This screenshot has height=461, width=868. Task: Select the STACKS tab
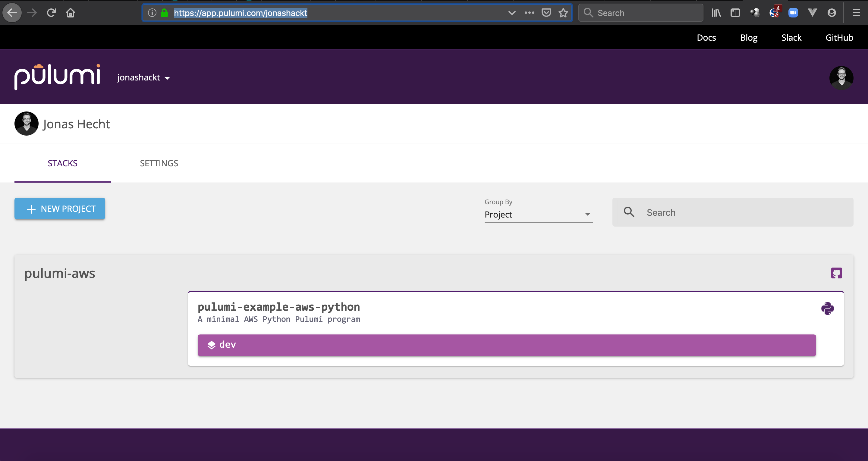63,163
